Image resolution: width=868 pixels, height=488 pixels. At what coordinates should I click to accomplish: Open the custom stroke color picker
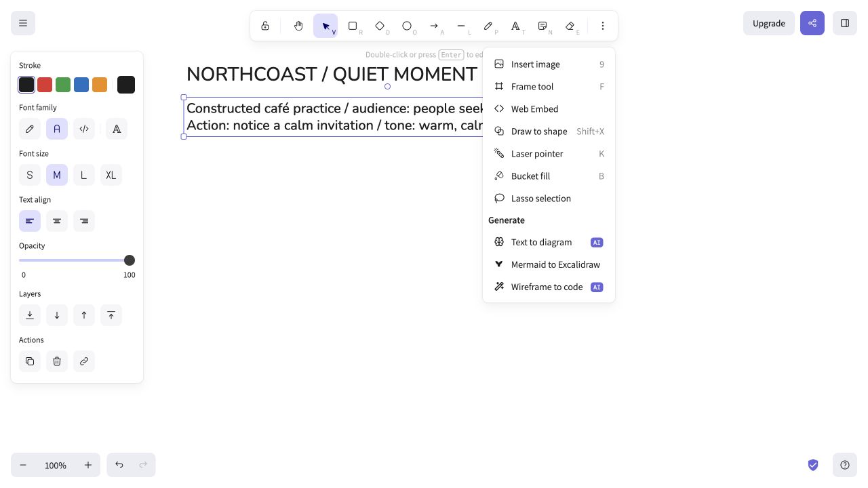126,85
